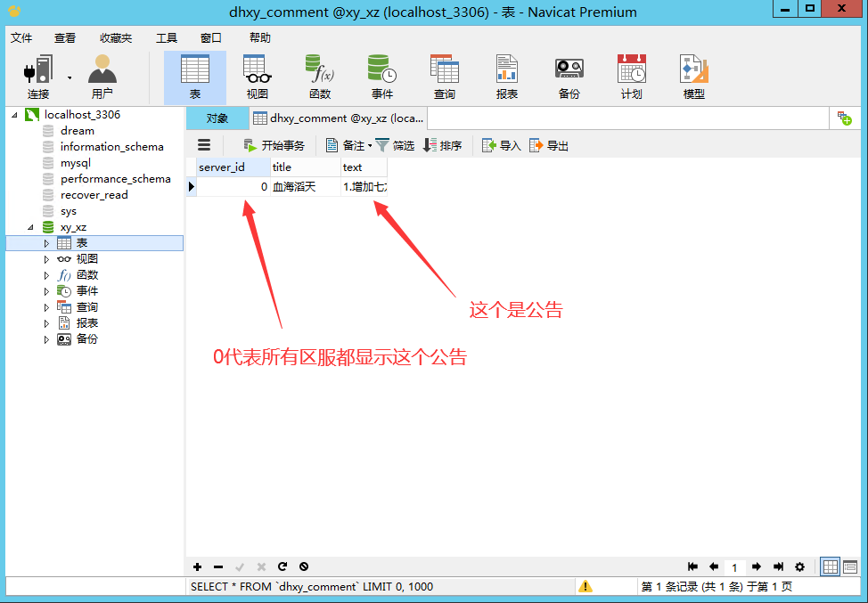Screen dimensions: 868x603
Task: Click the 开始事务 button
Action: (274, 145)
